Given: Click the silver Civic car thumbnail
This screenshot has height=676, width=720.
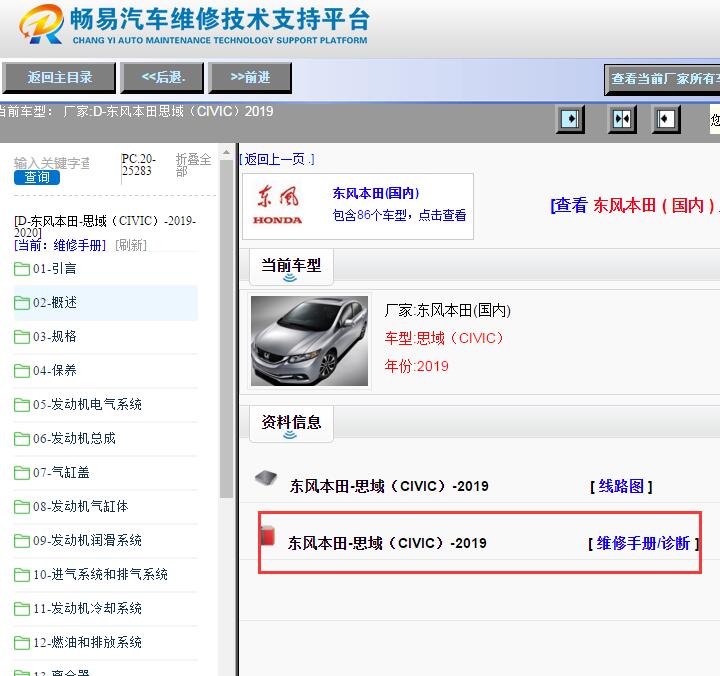Looking at the screenshot, I should [309, 341].
